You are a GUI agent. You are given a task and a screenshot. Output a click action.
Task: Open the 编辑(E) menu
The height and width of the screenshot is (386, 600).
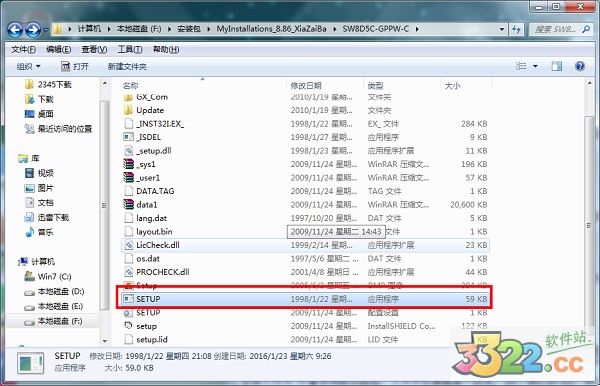click(59, 49)
